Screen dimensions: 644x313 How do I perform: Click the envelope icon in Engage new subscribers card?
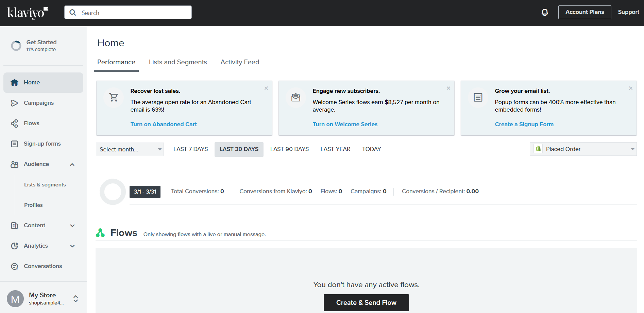[x=296, y=98]
